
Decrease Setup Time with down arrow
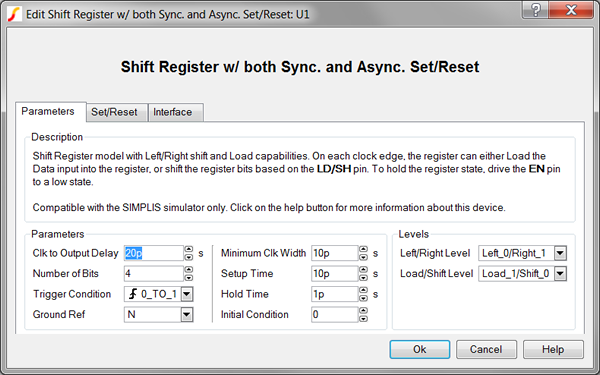(x=363, y=277)
